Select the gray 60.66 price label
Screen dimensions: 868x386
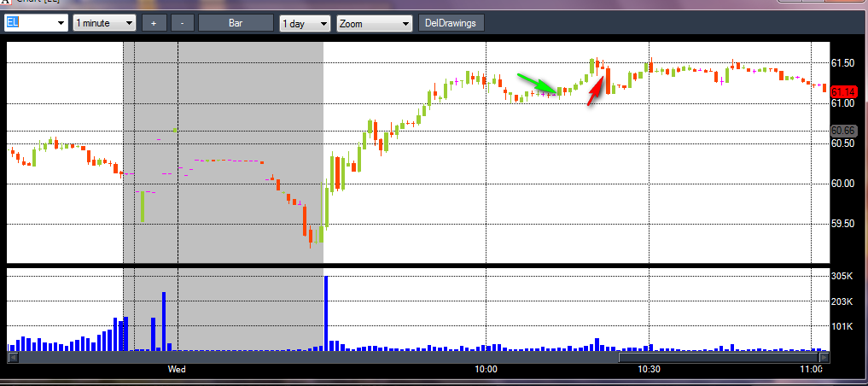843,132
